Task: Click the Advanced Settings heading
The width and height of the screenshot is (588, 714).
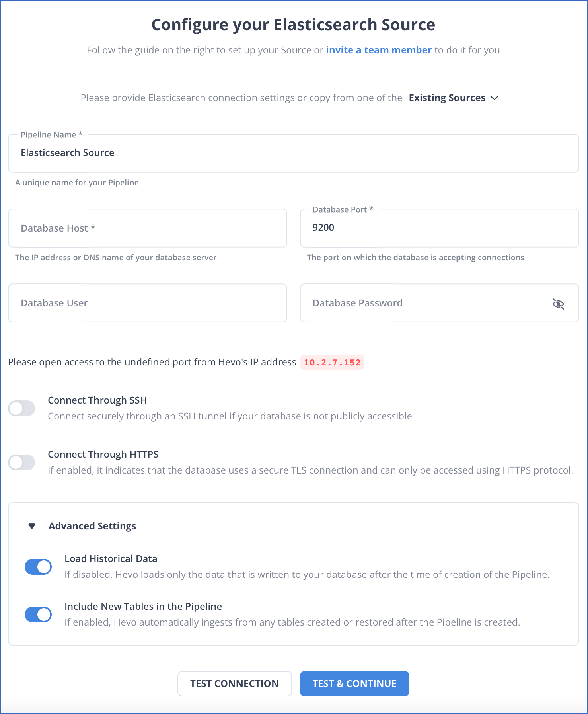Action: [92, 526]
